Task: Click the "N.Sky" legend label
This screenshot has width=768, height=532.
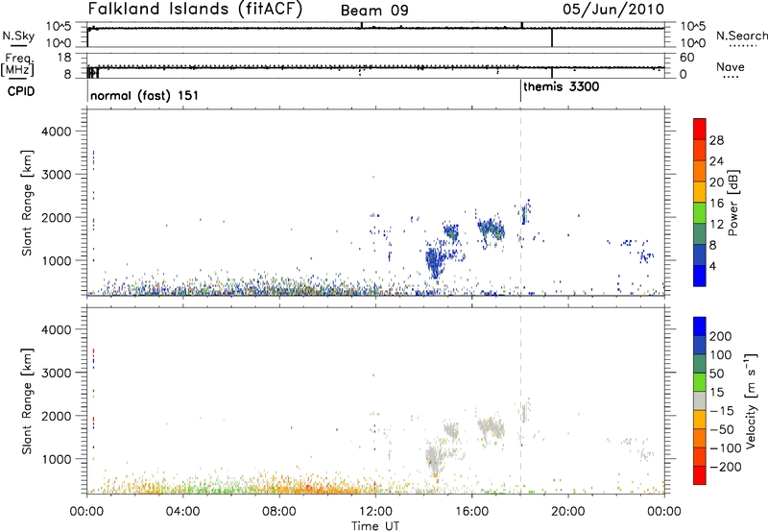Action: [18, 36]
